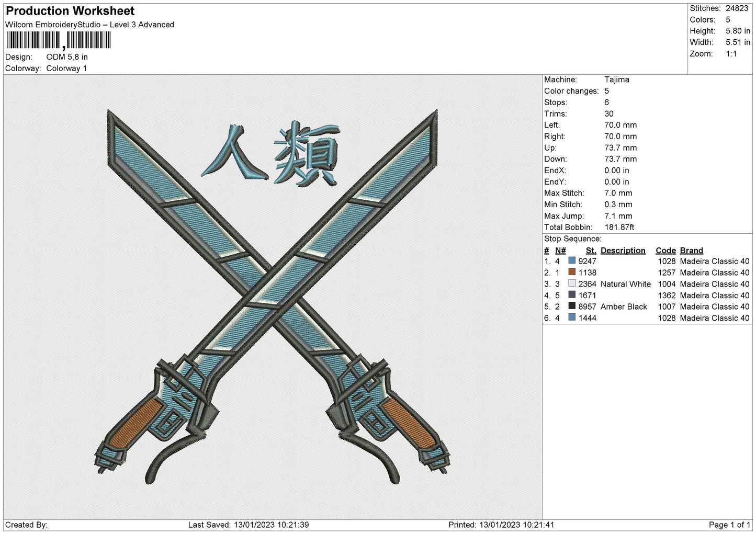Click the crossed swords embroidery preview
This screenshot has width=756, height=534.
(x=273, y=297)
